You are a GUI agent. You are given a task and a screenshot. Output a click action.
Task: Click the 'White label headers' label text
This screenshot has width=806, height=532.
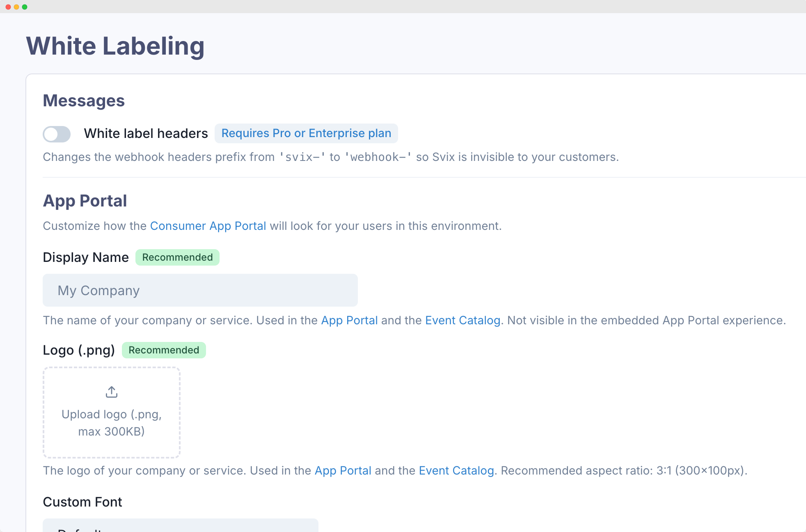(x=146, y=133)
